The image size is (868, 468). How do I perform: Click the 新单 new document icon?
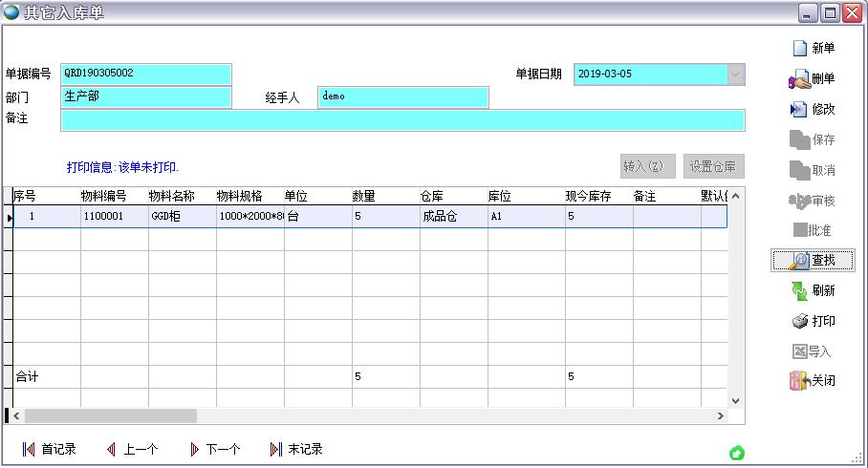(x=800, y=49)
